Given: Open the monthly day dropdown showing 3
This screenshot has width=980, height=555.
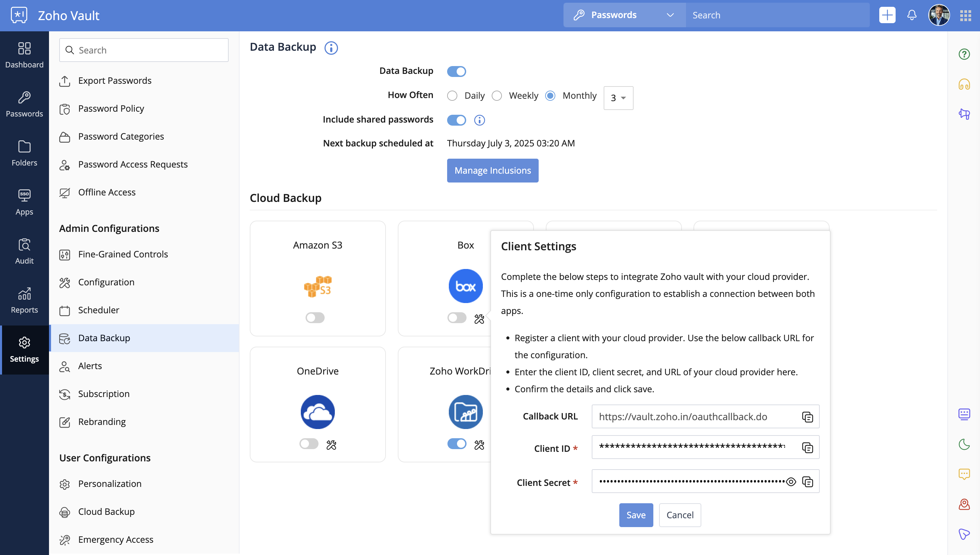Looking at the screenshot, I should pos(618,98).
